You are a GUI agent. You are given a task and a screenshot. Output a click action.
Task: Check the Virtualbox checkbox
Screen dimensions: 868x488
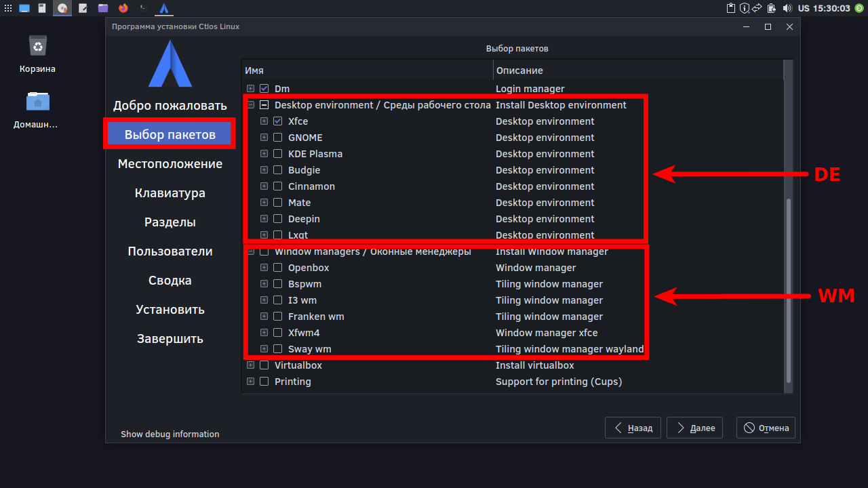(264, 365)
